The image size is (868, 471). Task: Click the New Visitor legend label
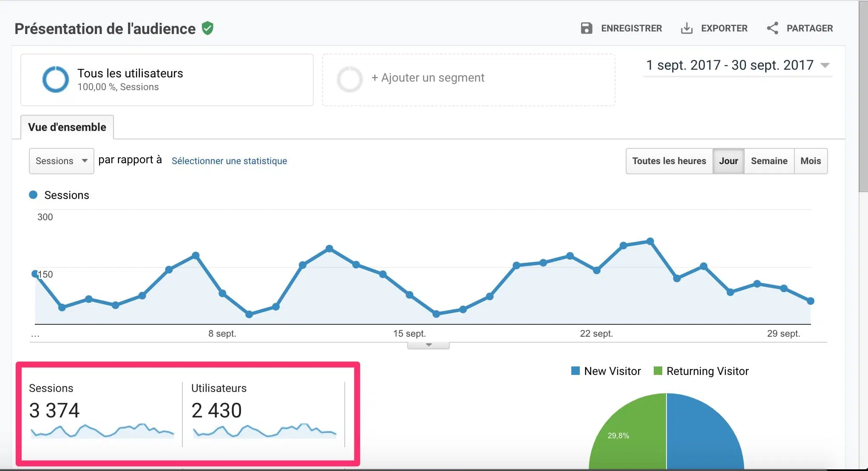point(612,371)
